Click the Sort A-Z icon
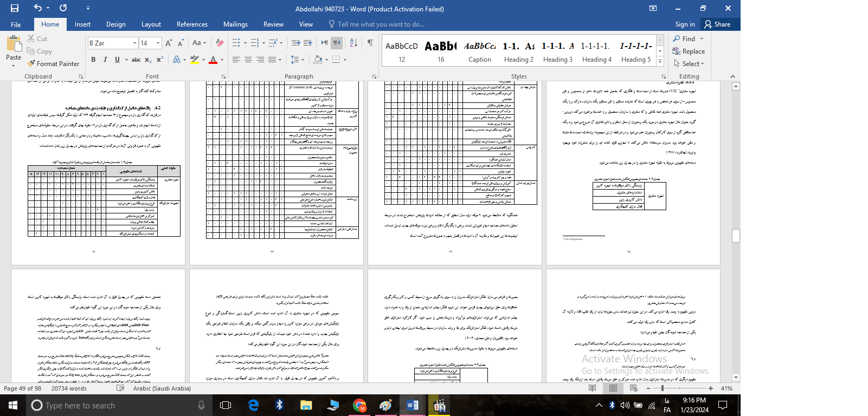Image resolution: width=868 pixels, height=416 pixels. click(353, 43)
